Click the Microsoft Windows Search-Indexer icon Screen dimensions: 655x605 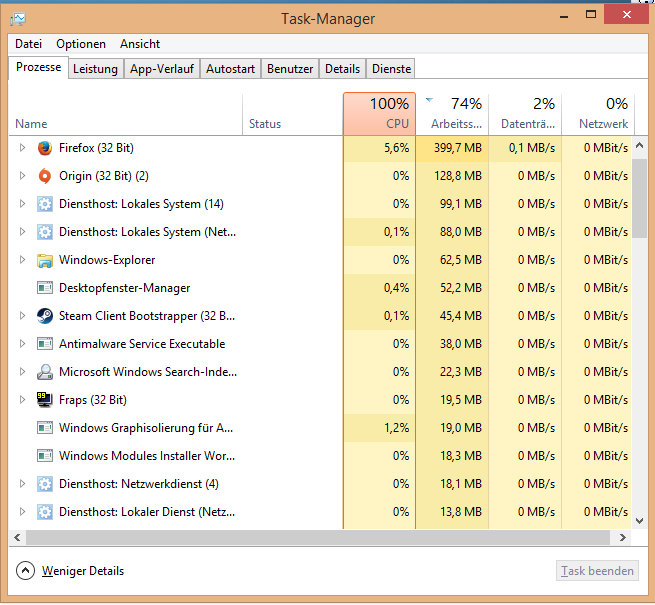[x=45, y=372]
